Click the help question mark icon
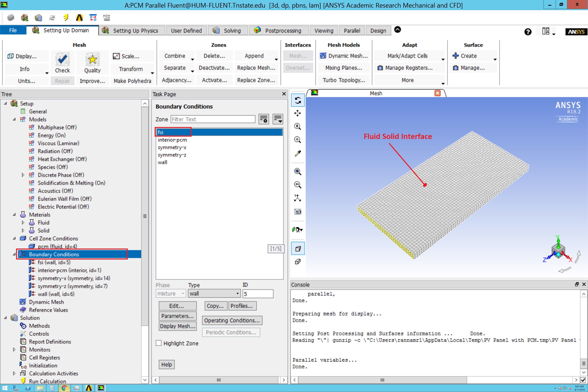This screenshot has height=392, width=588. tap(528, 32)
